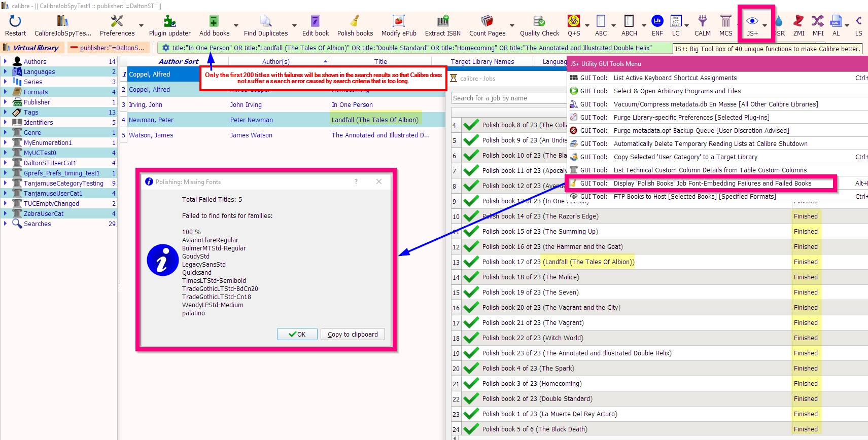Select the Series category

tap(33, 82)
